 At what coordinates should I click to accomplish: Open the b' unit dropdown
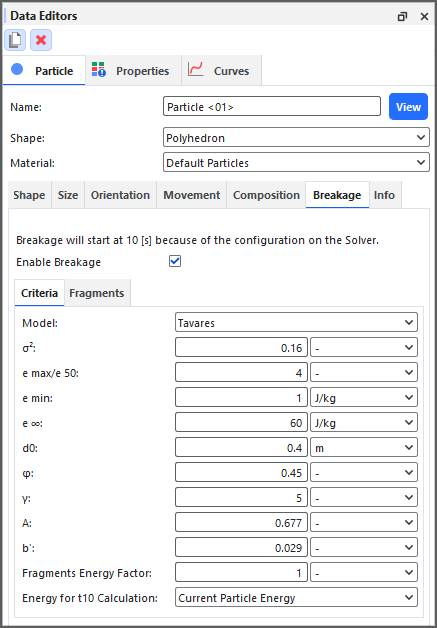[364, 547]
